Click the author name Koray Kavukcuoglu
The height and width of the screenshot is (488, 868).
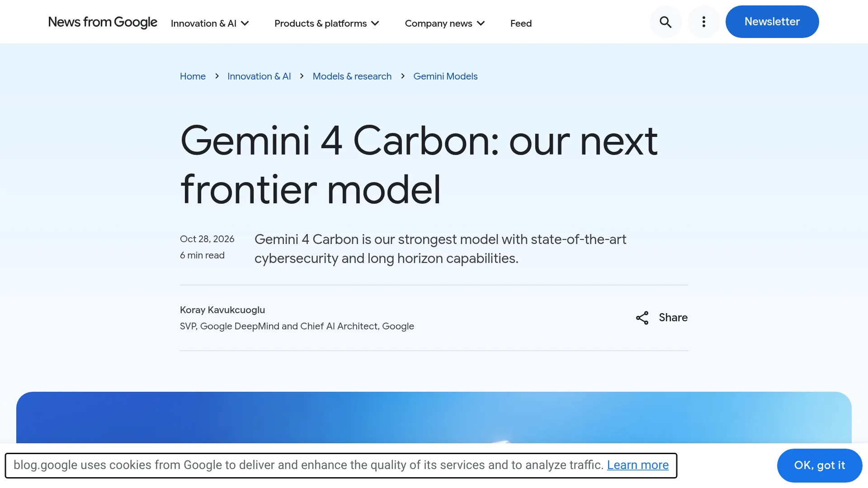click(x=222, y=310)
